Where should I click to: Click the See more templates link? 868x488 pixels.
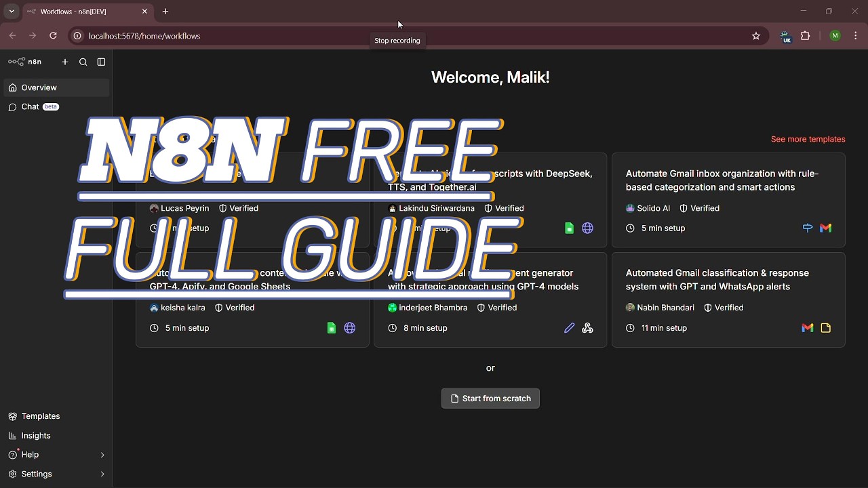click(808, 139)
